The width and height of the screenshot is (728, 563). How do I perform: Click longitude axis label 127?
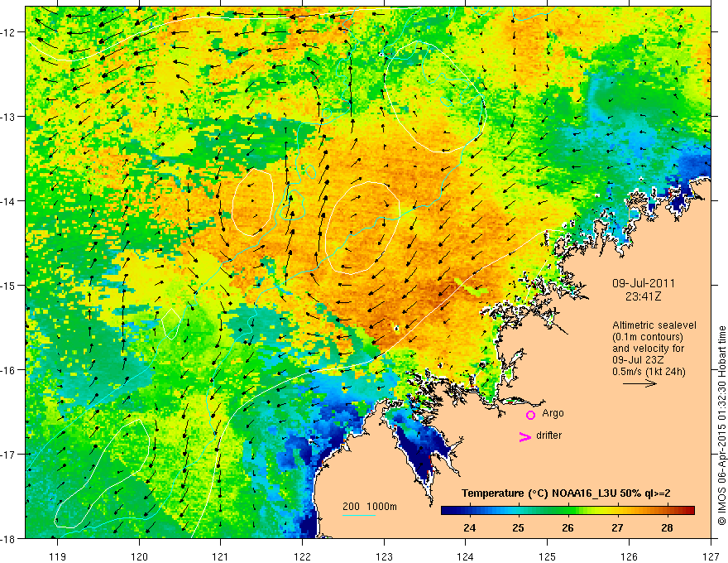(x=711, y=556)
